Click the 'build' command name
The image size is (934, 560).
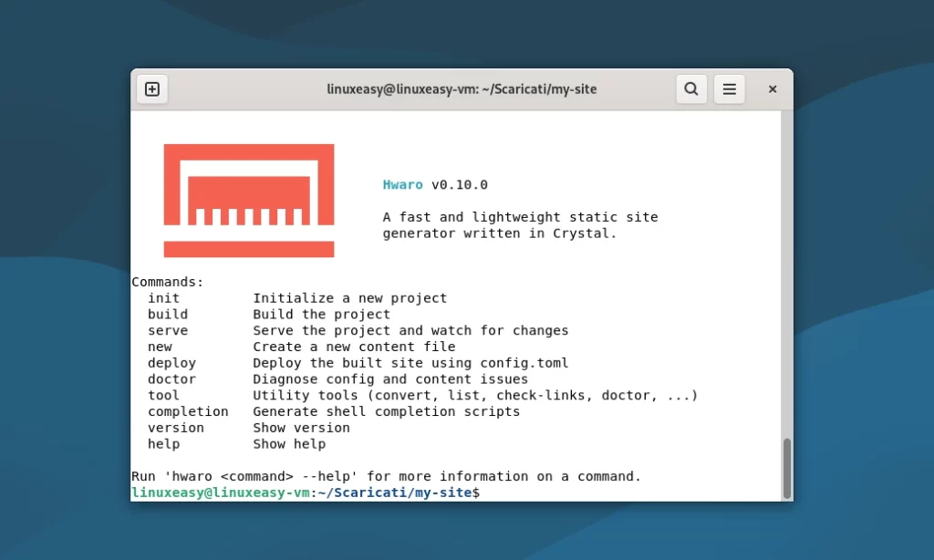(168, 315)
